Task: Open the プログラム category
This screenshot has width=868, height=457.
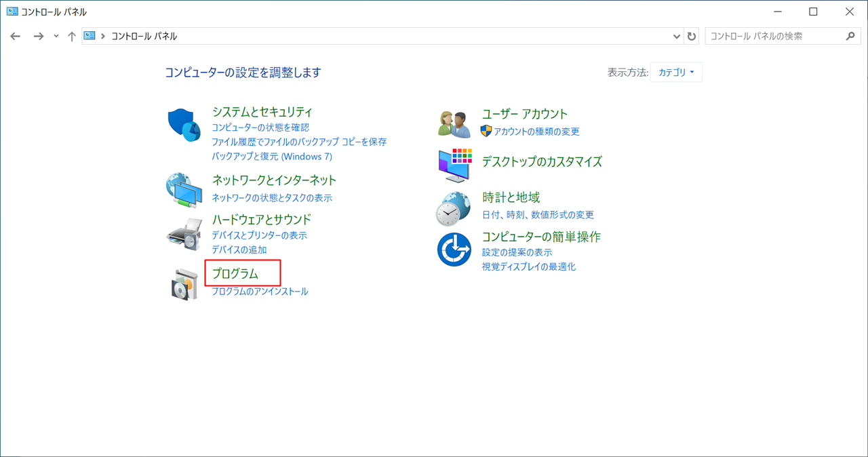Action: click(x=235, y=274)
